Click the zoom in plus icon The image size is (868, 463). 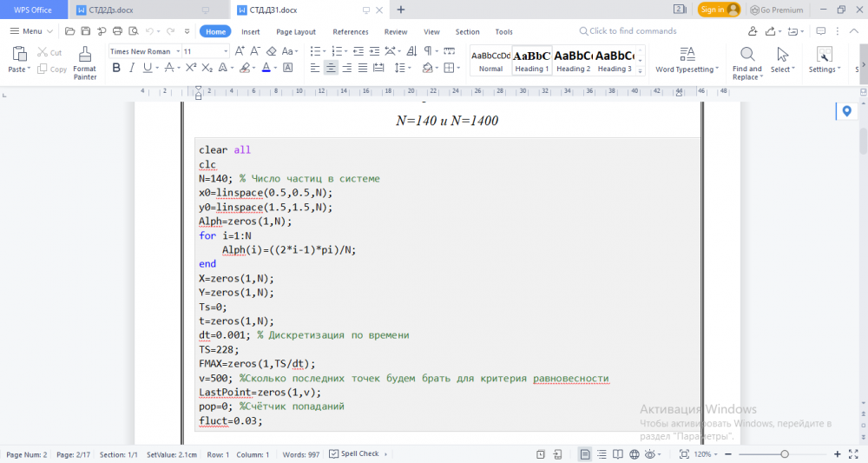click(x=837, y=454)
